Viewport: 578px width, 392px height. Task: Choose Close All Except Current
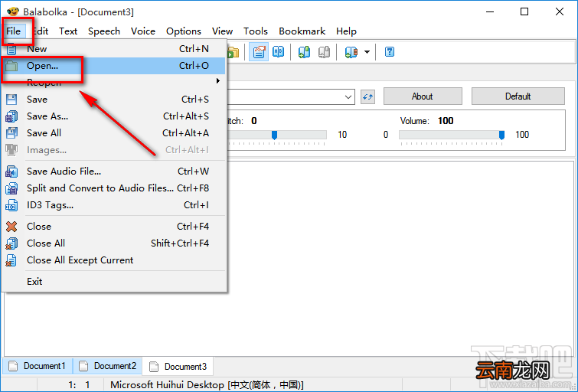114,260
